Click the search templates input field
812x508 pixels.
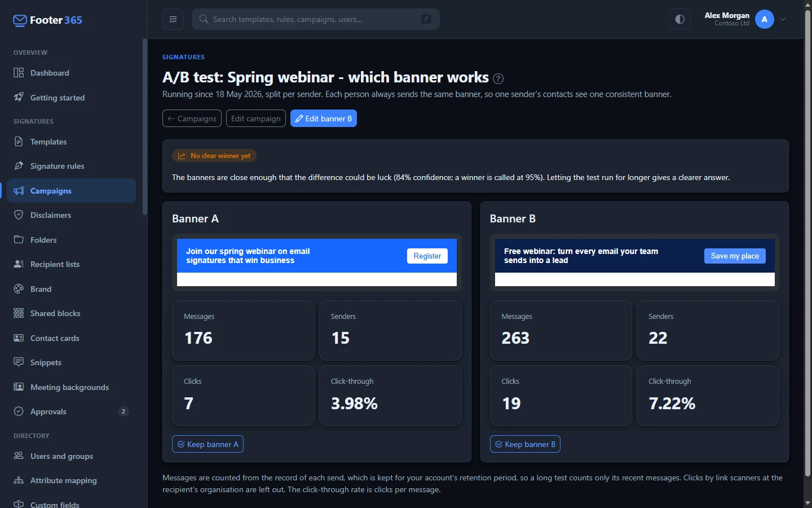[316, 19]
